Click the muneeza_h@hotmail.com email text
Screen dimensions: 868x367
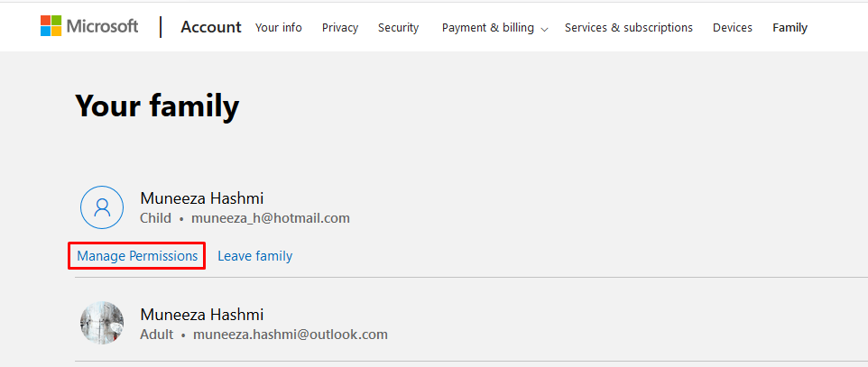click(271, 218)
